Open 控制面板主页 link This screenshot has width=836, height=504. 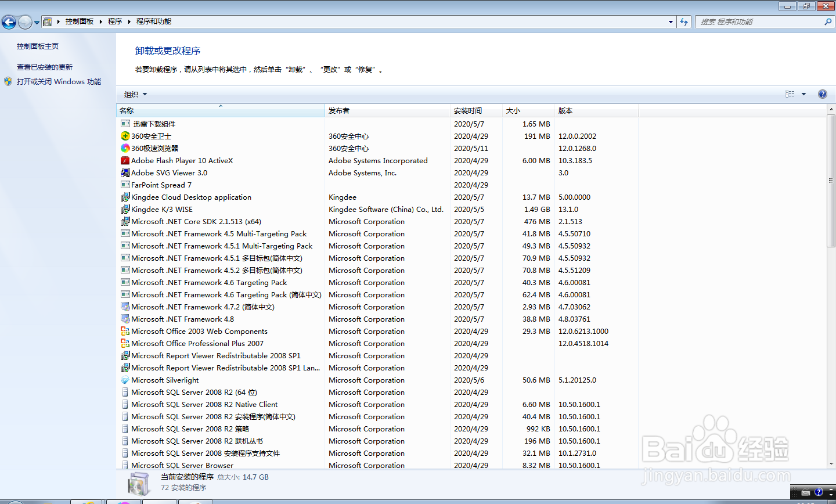38,46
